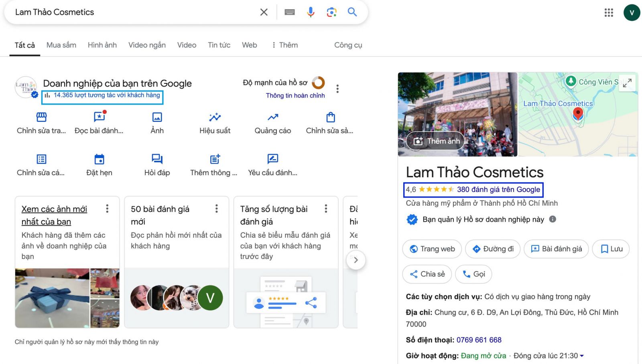Image resolution: width=642 pixels, height=364 pixels.
Task: Switch to the Hình ảnh tab
Action: coord(102,45)
